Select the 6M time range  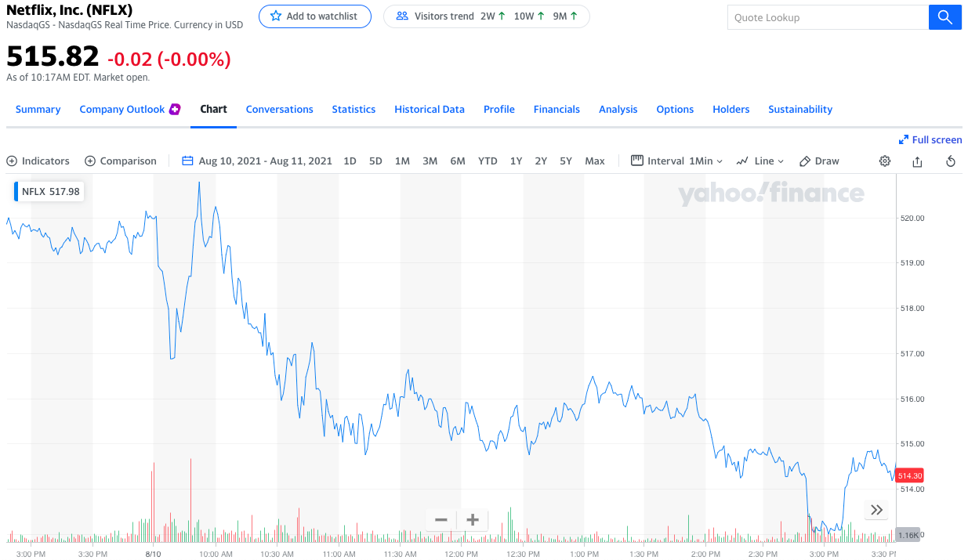click(x=458, y=161)
